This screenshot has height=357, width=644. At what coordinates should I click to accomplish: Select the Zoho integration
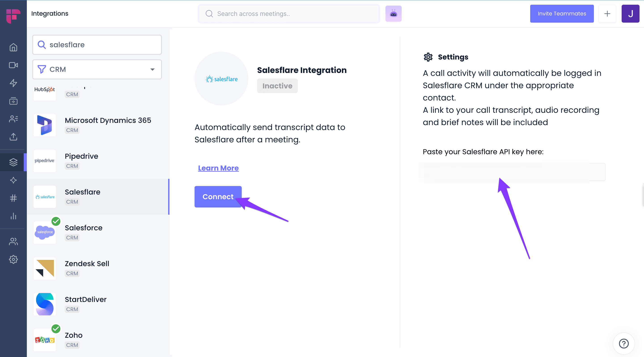(x=98, y=340)
